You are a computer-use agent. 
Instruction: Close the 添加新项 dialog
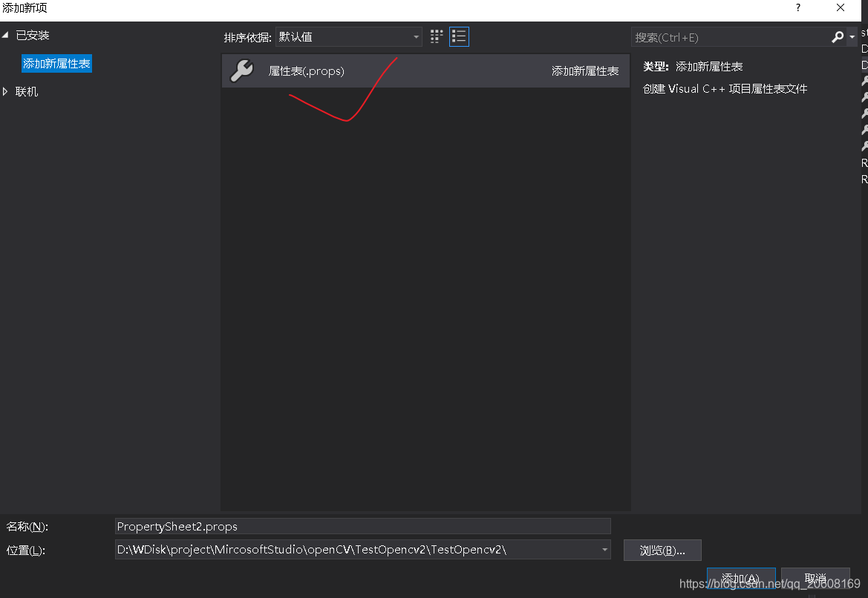pyautogui.click(x=841, y=7)
